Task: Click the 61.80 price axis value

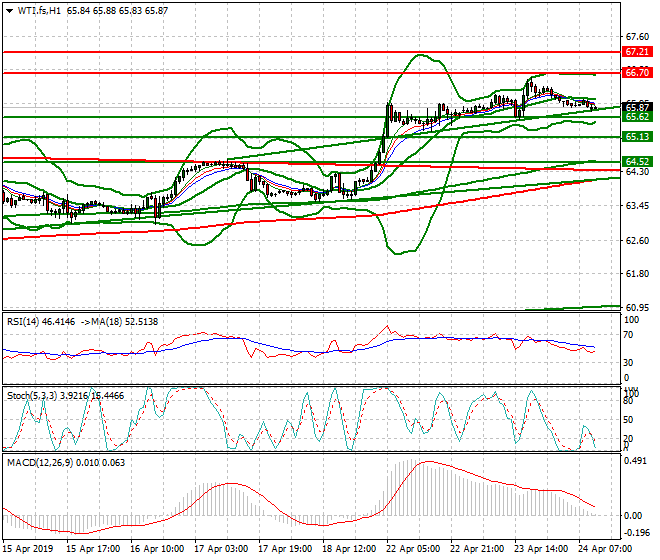Action: [637, 274]
